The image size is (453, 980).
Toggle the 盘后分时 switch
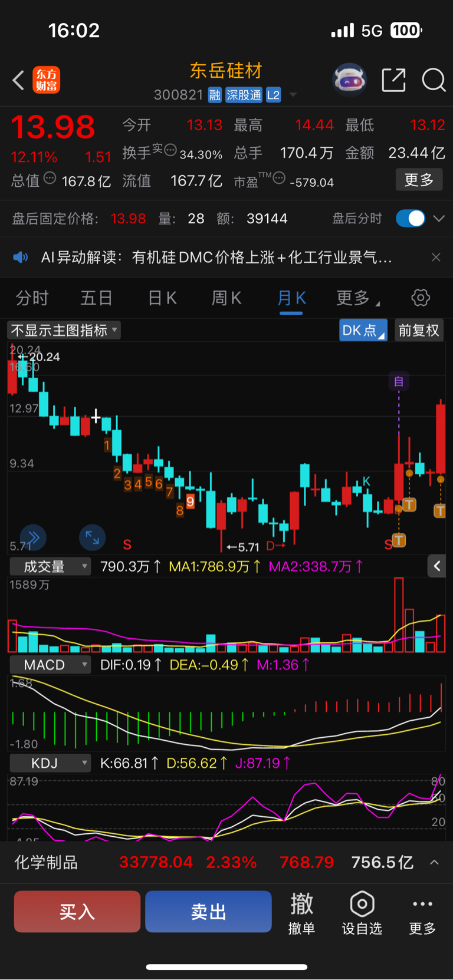410,219
